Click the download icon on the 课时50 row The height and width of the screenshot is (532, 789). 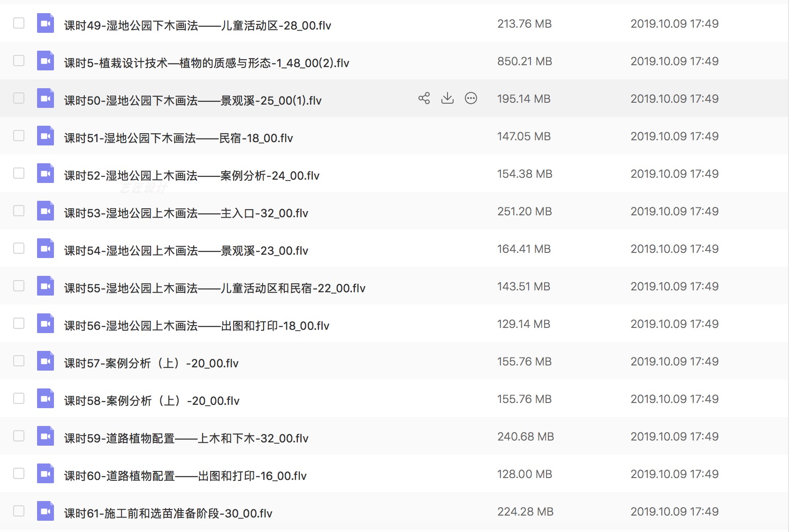[x=448, y=98]
